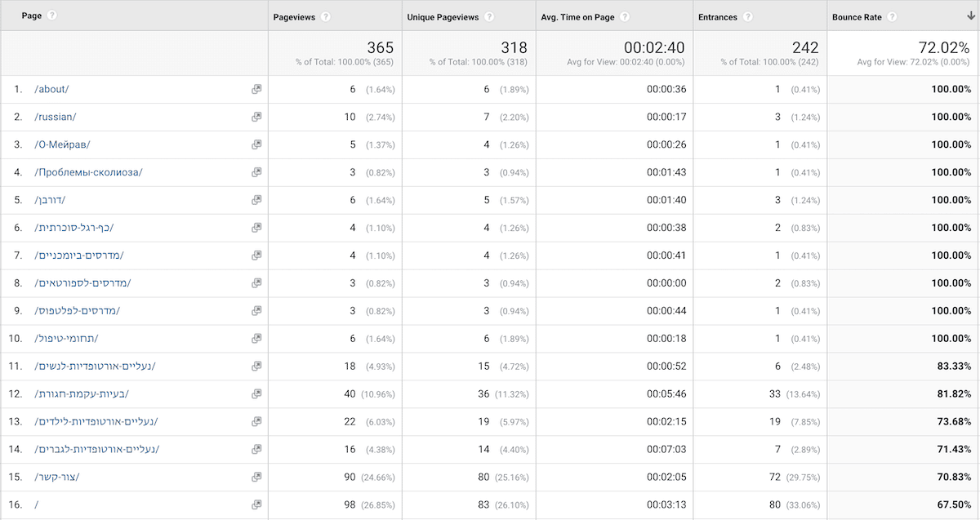The height and width of the screenshot is (520, 980).
Task: Click help icon beside Pageviews header
Action: [326, 16]
